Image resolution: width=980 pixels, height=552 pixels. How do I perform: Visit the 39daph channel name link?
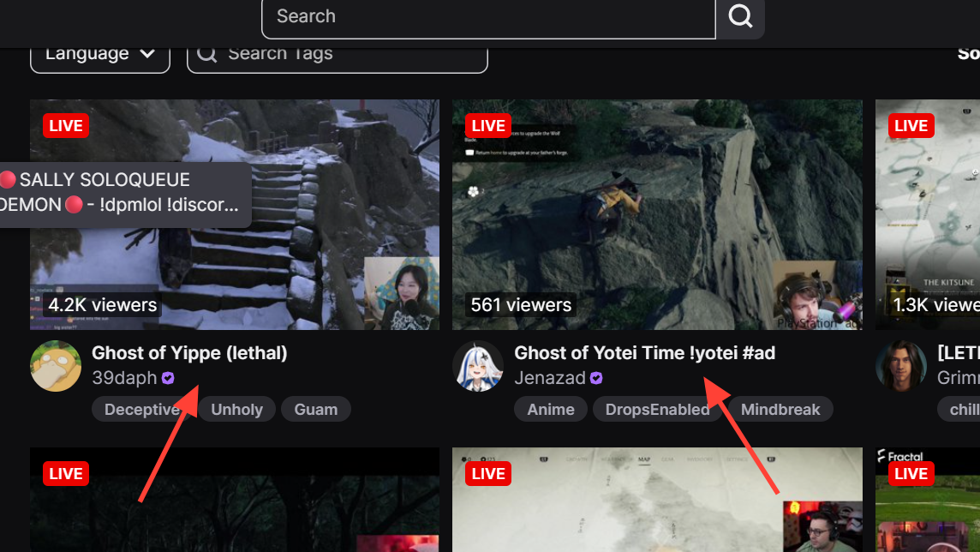[x=124, y=378]
